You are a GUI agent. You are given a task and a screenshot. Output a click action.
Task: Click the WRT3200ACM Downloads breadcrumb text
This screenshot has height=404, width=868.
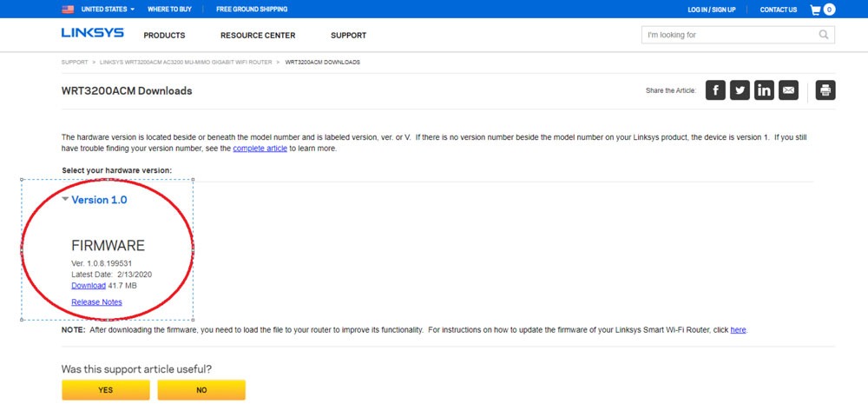[323, 62]
